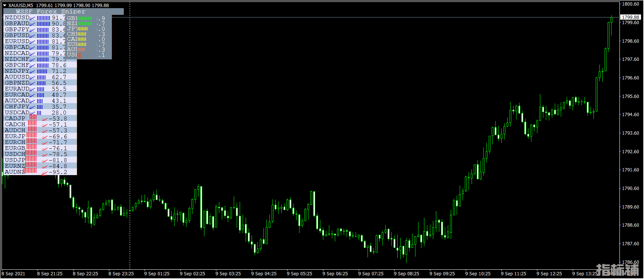Click the red downtrend arrow in the -95.2 row
The width and height of the screenshot is (644, 279).
(x=45, y=173)
